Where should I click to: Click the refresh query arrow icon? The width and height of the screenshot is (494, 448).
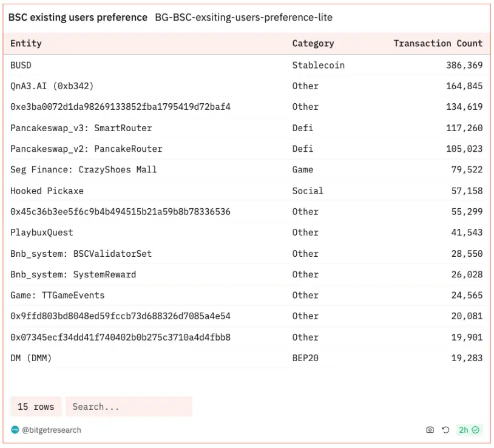click(445, 430)
